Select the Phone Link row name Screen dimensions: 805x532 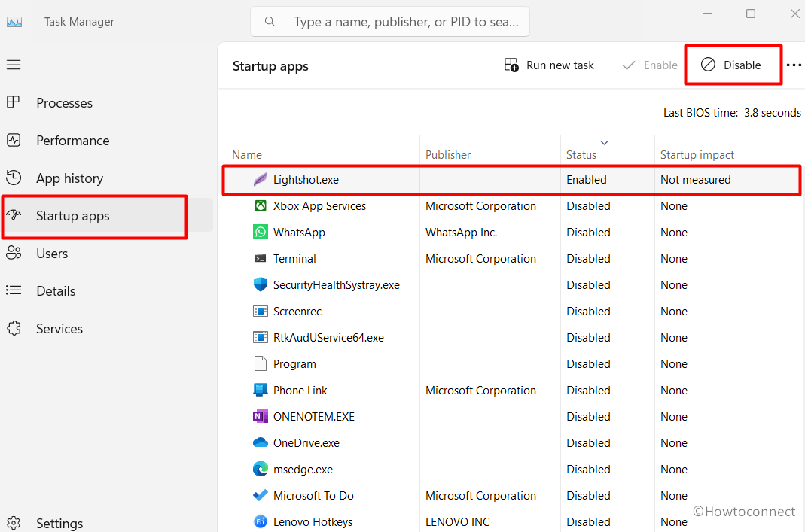(300, 391)
